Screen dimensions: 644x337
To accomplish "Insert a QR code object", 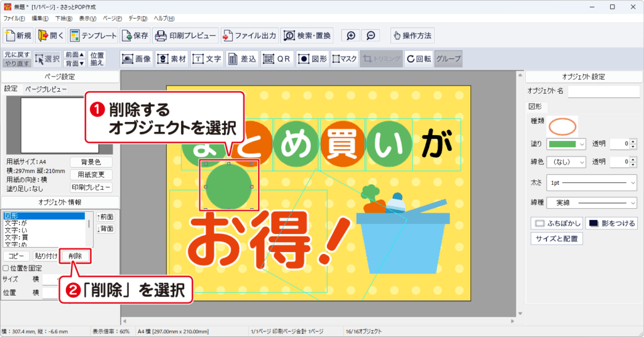I will click(x=277, y=58).
